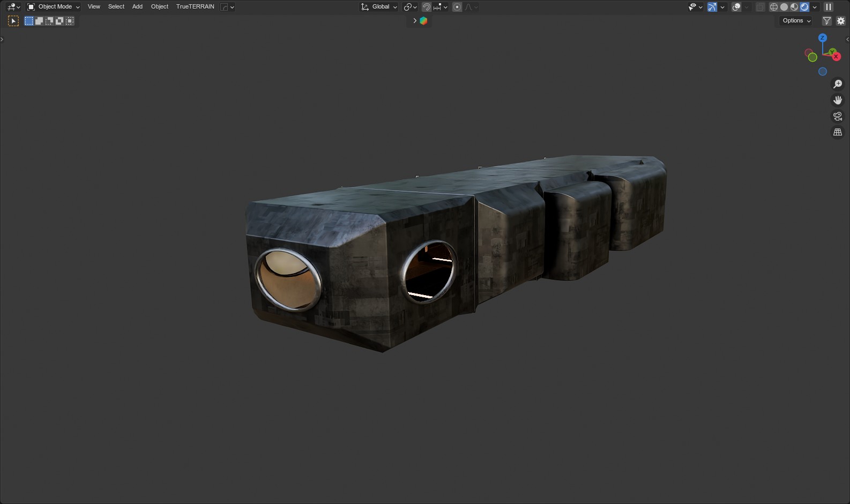
Task: Toggle viewport overlays
Action: [x=736, y=7]
